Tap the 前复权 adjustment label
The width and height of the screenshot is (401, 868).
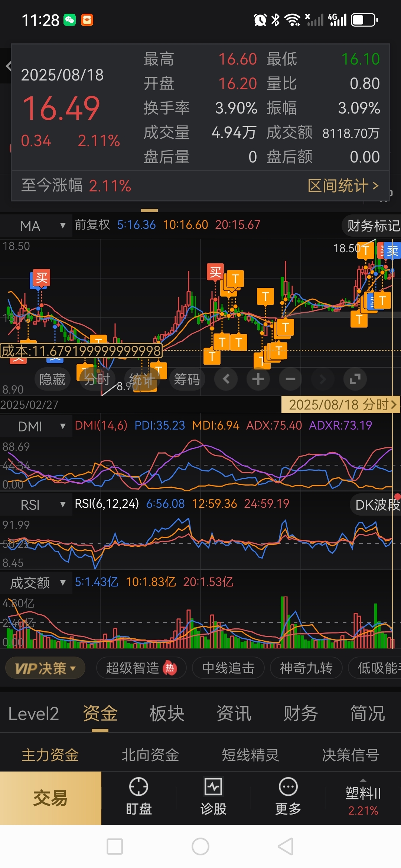click(x=92, y=224)
